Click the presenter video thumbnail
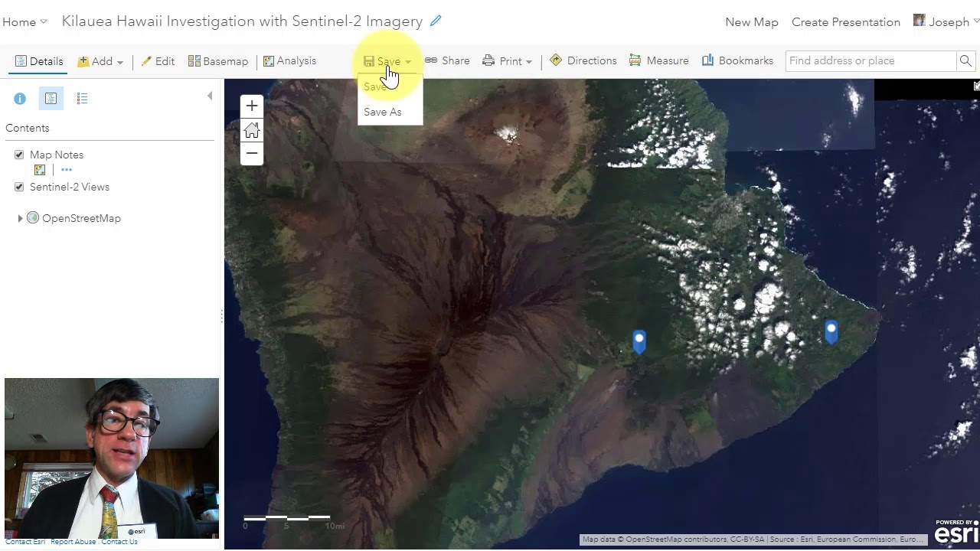Screen dimensions: 980x551 click(x=112, y=458)
